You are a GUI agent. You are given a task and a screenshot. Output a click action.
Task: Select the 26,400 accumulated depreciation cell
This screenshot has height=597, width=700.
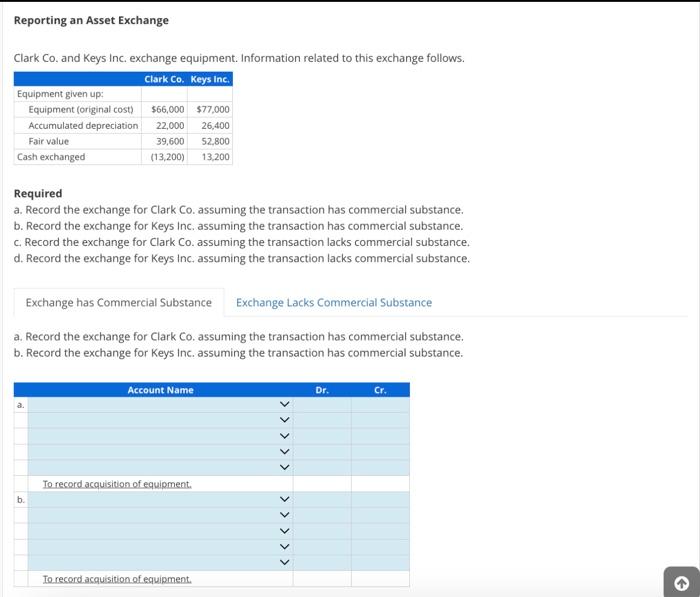pyautogui.click(x=210, y=125)
